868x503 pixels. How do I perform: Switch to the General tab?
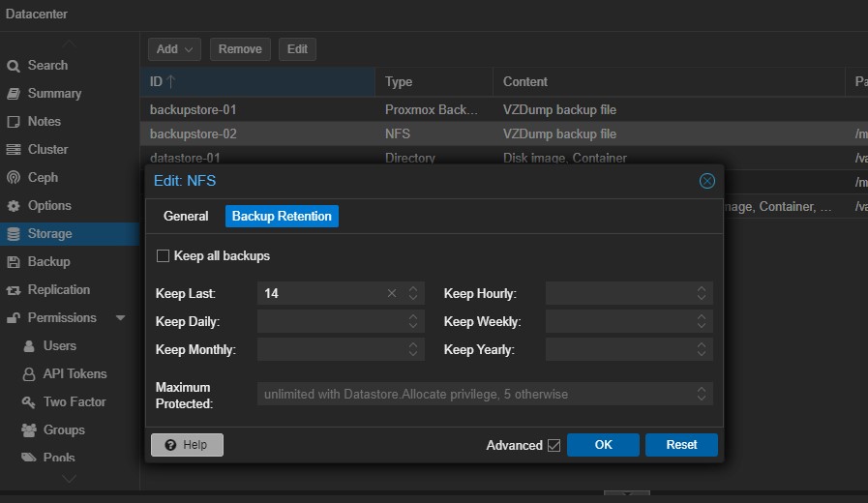click(x=186, y=217)
